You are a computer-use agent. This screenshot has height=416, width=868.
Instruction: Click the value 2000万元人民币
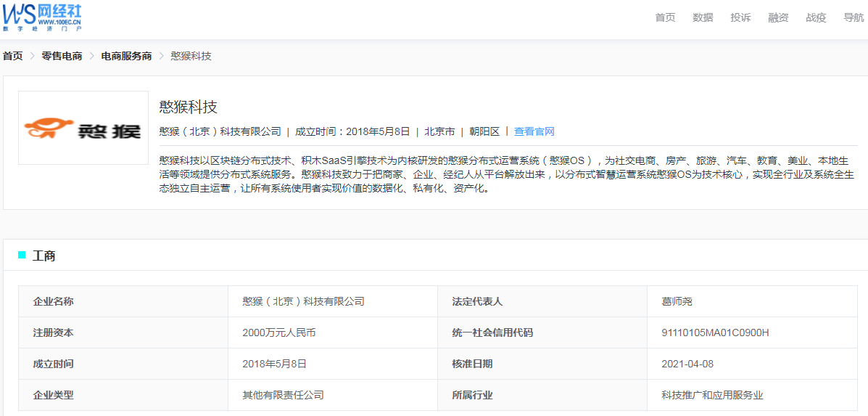pyautogui.click(x=279, y=333)
